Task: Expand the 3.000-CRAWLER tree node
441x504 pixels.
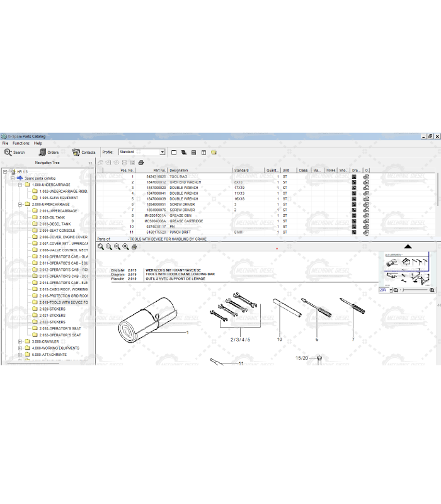Action: pyautogui.click(x=20, y=341)
